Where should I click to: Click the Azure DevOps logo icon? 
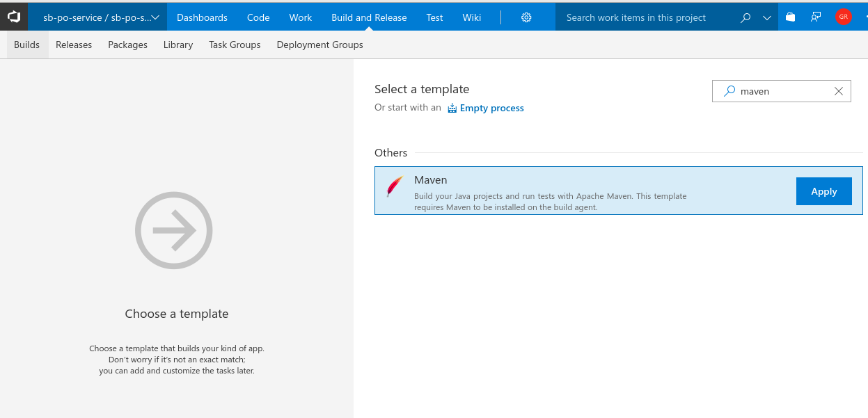14,17
